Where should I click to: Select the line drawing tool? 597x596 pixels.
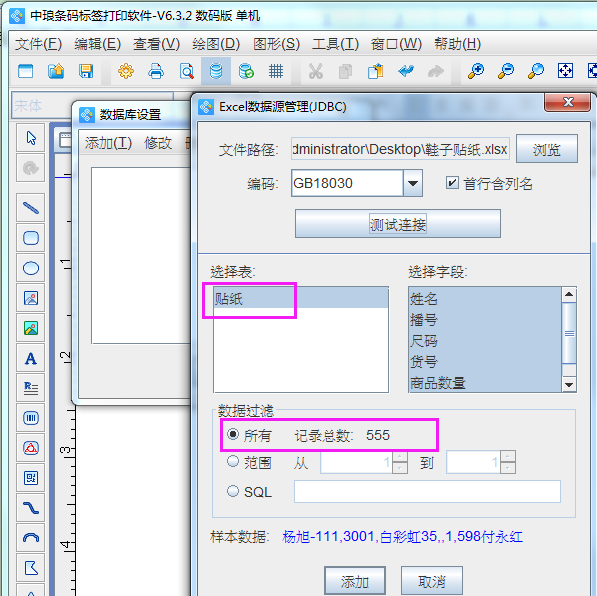pos(31,208)
